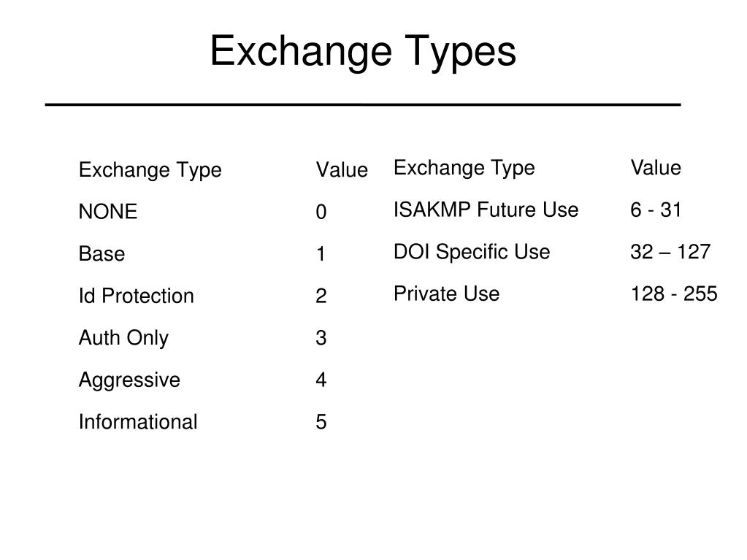
Task: Click the right column Exchange Type header
Action: click(x=464, y=168)
